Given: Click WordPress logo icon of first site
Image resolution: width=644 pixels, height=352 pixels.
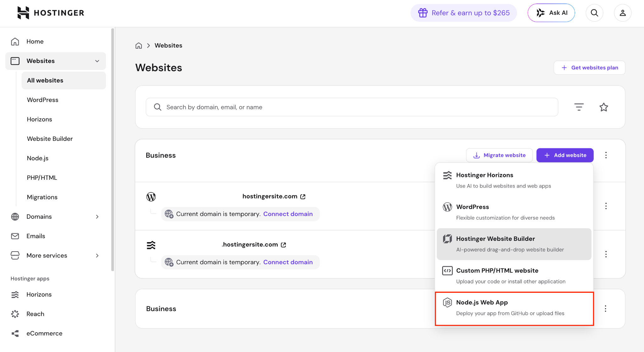Looking at the screenshot, I should click(151, 197).
